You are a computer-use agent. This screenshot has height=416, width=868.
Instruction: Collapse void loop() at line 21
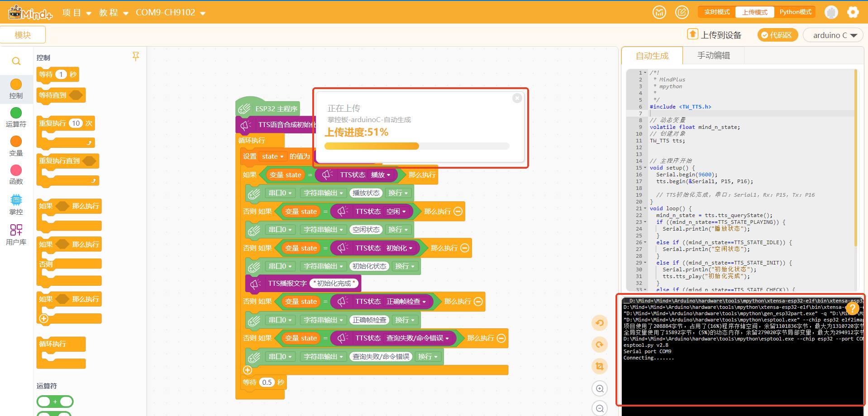click(x=645, y=208)
